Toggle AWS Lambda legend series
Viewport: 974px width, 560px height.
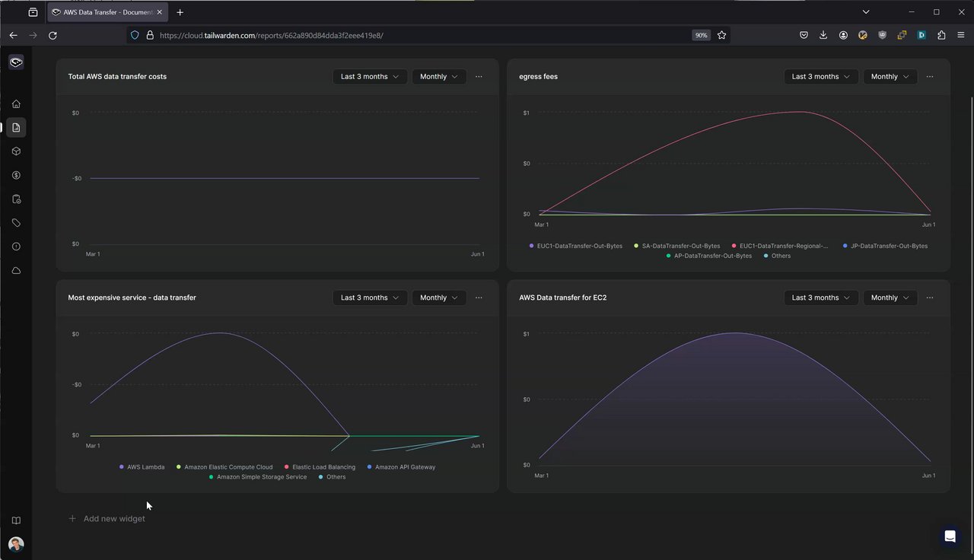(142, 467)
